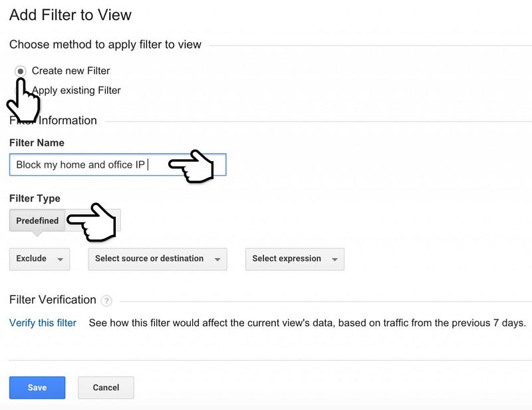Click the Cancel button
Image resolution: width=532 pixels, height=410 pixels.
(106, 387)
